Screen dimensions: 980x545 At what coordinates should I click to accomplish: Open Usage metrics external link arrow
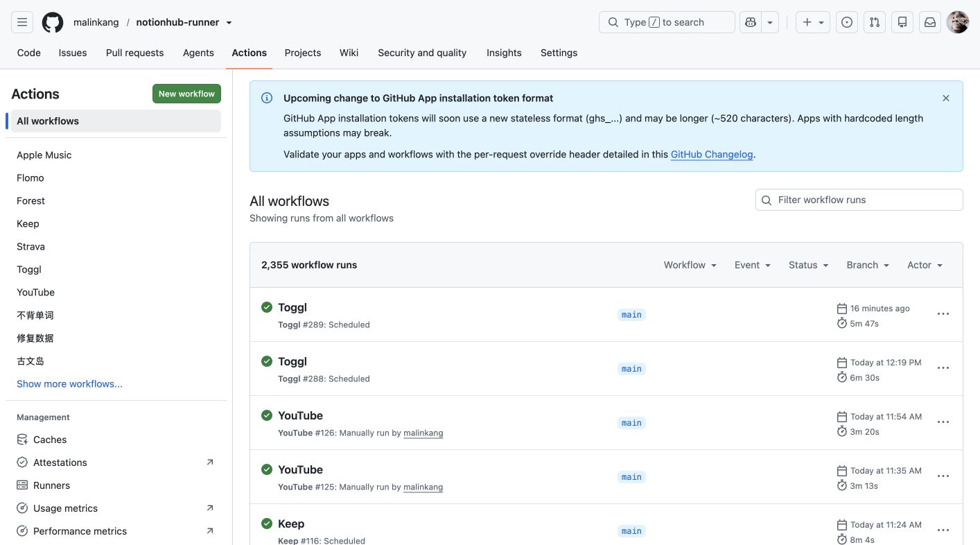click(210, 508)
